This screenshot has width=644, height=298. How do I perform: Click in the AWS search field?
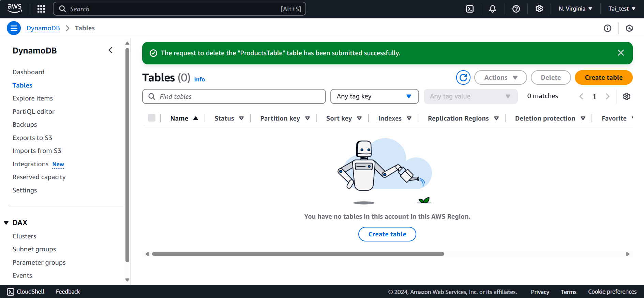179,9
